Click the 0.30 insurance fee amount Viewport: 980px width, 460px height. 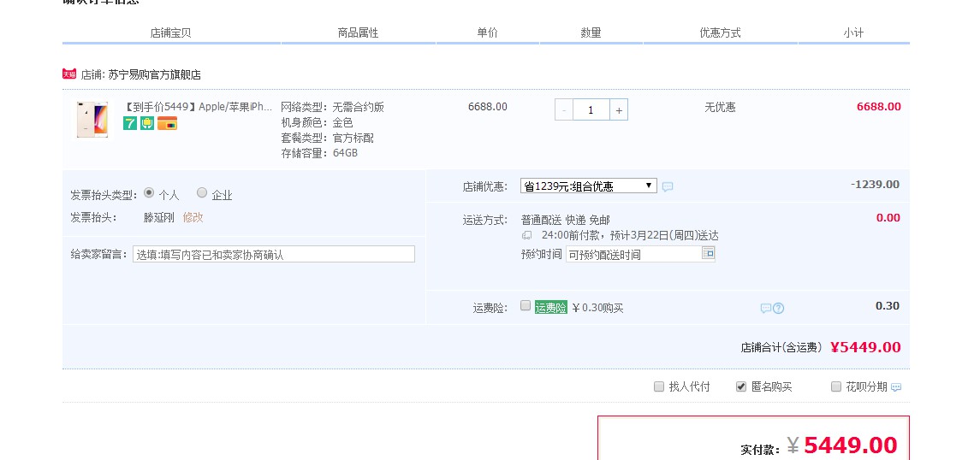point(888,306)
